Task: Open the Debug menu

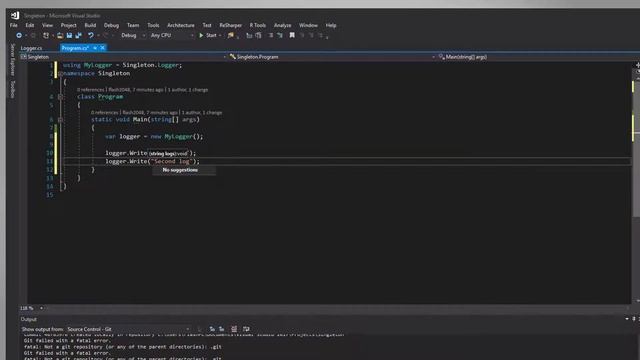Action: [x=111, y=25]
